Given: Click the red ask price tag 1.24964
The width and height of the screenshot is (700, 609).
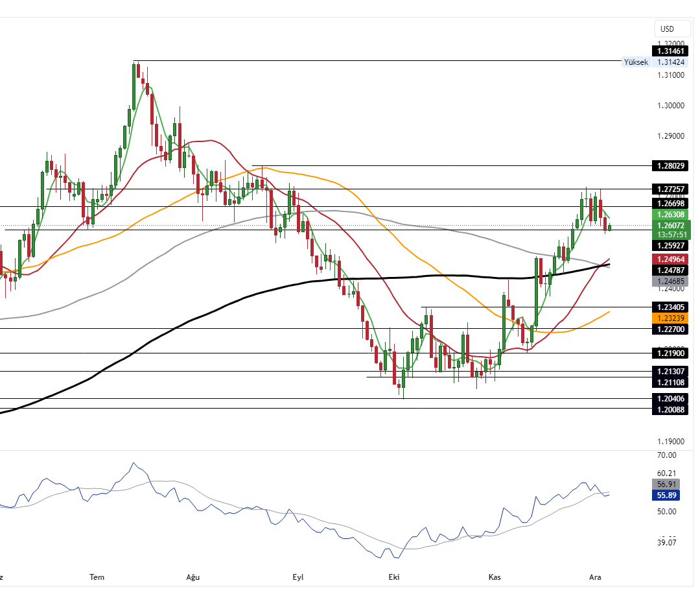Looking at the screenshot, I should (670, 259).
